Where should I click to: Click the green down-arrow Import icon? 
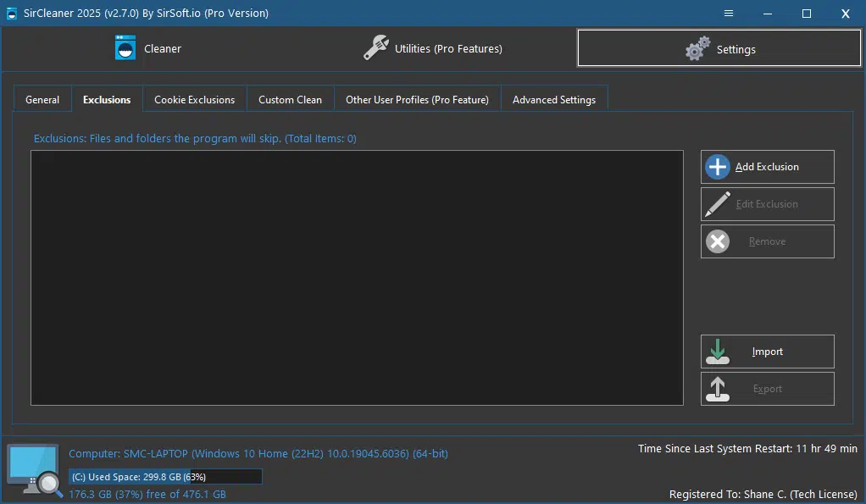pos(718,352)
